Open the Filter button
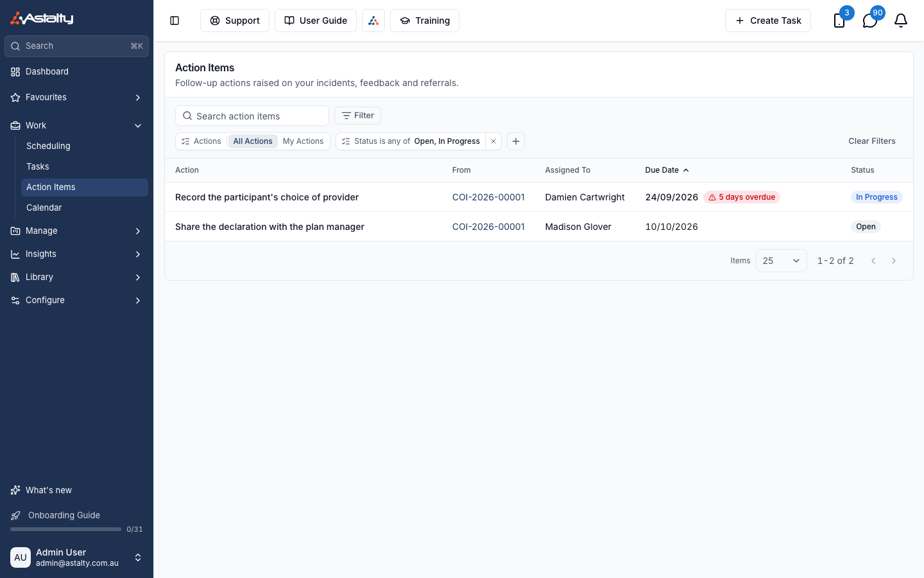 357,116
